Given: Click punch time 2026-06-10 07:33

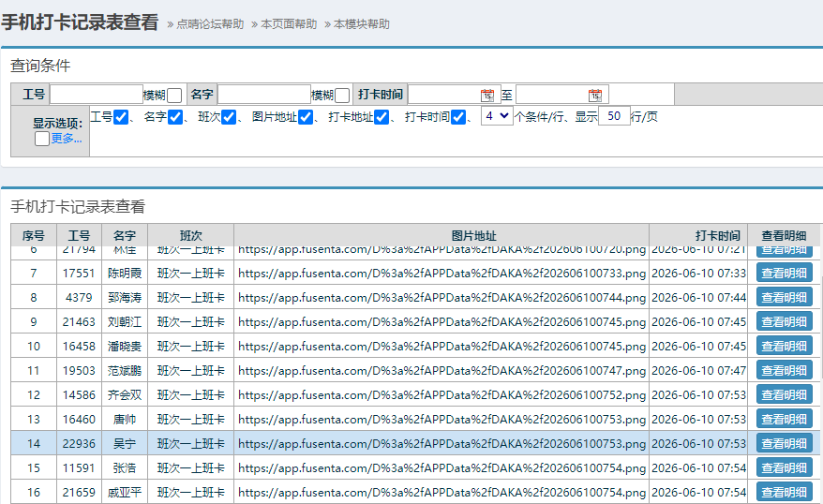Looking at the screenshot, I should (x=698, y=274).
